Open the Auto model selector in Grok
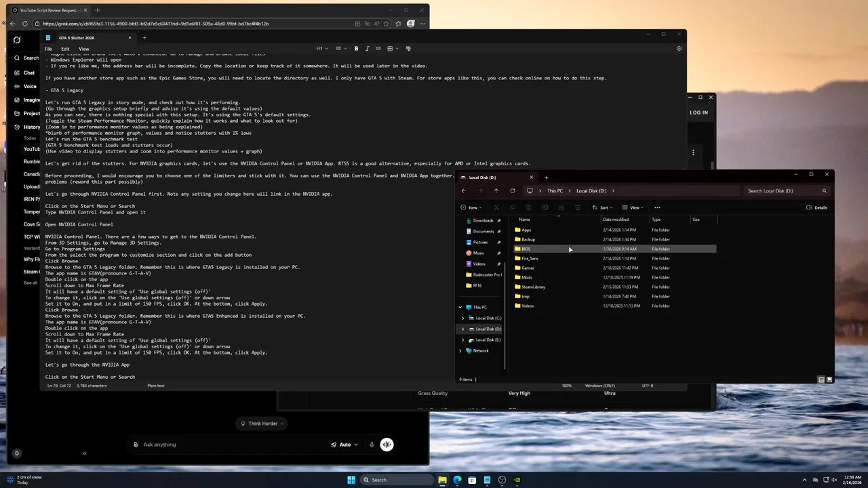The image size is (868, 488). (344, 445)
